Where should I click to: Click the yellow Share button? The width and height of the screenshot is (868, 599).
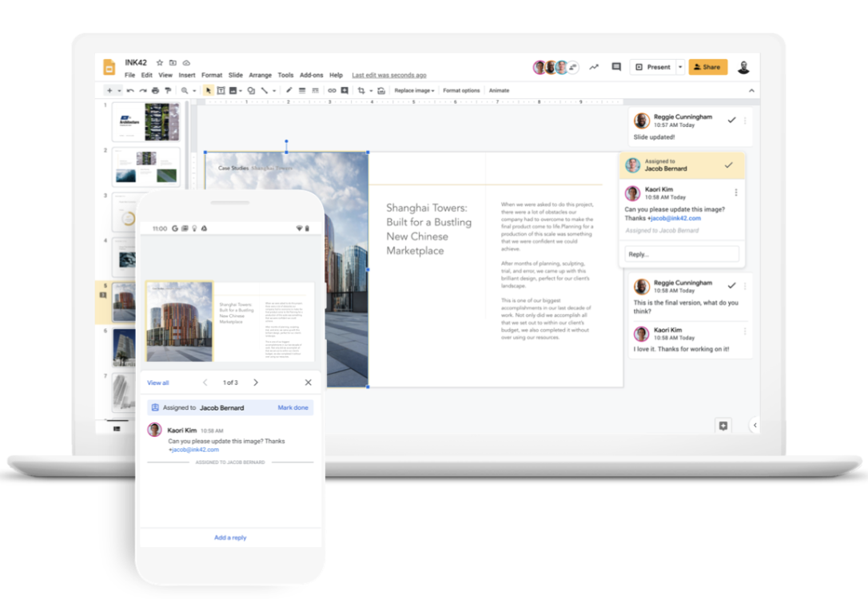point(708,67)
